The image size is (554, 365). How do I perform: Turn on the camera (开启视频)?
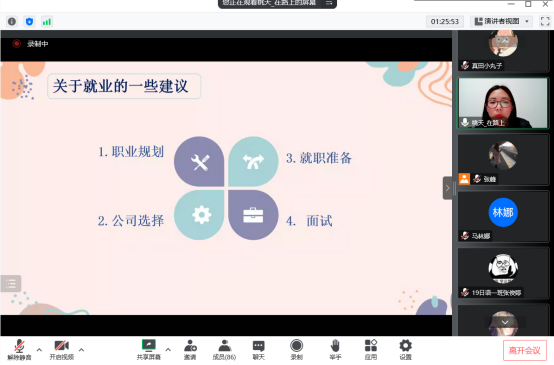[x=61, y=349]
